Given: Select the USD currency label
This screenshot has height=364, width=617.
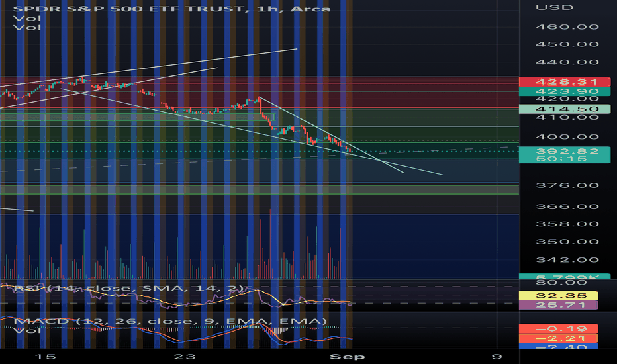Looking at the screenshot, I should tap(554, 7).
